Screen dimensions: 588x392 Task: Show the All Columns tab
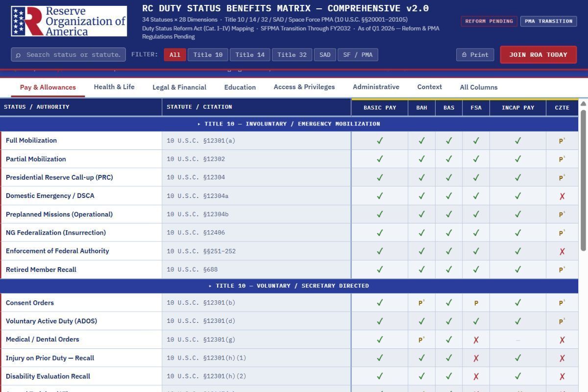click(x=479, y=87)
